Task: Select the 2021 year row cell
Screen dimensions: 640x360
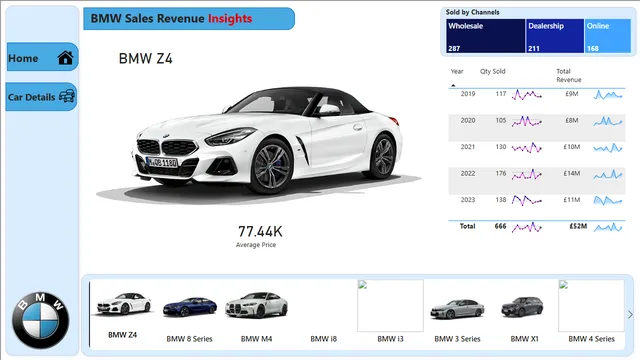Action: point(468,147)
